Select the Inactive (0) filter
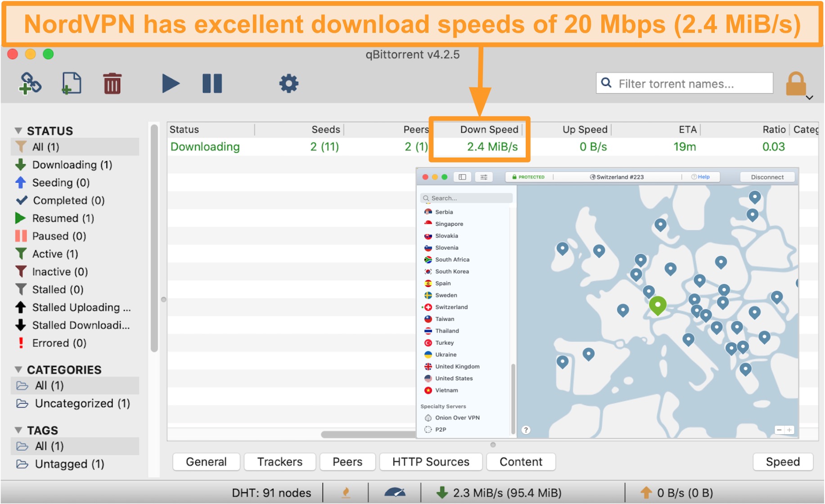Viewport: 825px width, 504px height. 75,272
